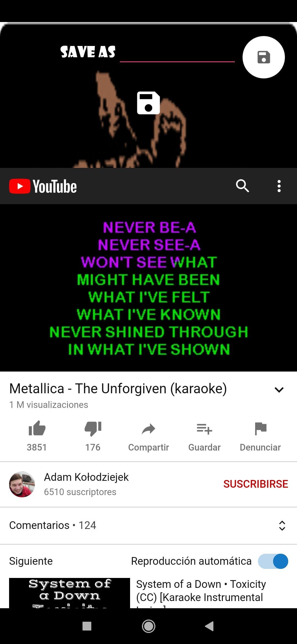Report video with Denunciar flag
The width and height of the screenshot is (297, 644).
point(260,436)
